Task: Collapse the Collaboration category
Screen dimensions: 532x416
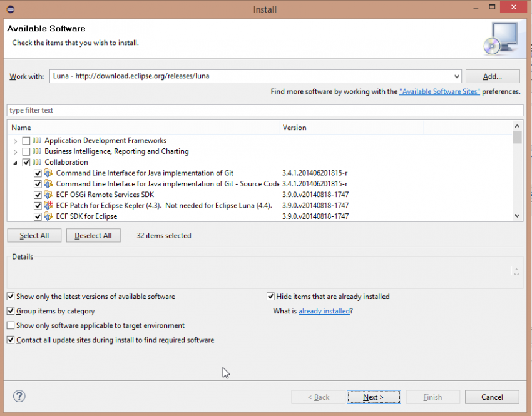Action: point(15,162)
